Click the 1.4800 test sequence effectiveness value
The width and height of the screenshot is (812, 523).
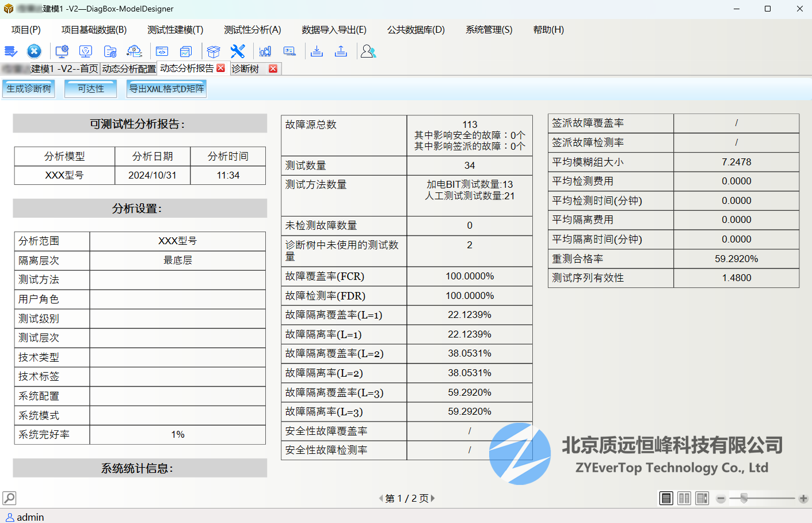click(x=737, y=278)
